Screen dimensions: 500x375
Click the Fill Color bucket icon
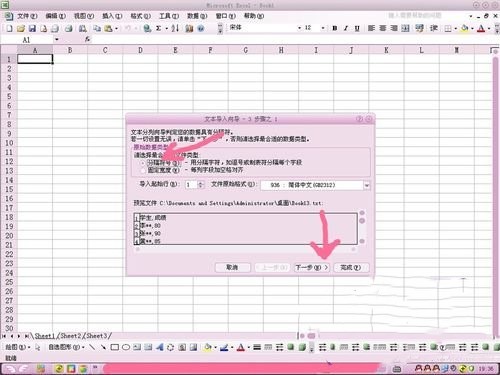(464, 29)
